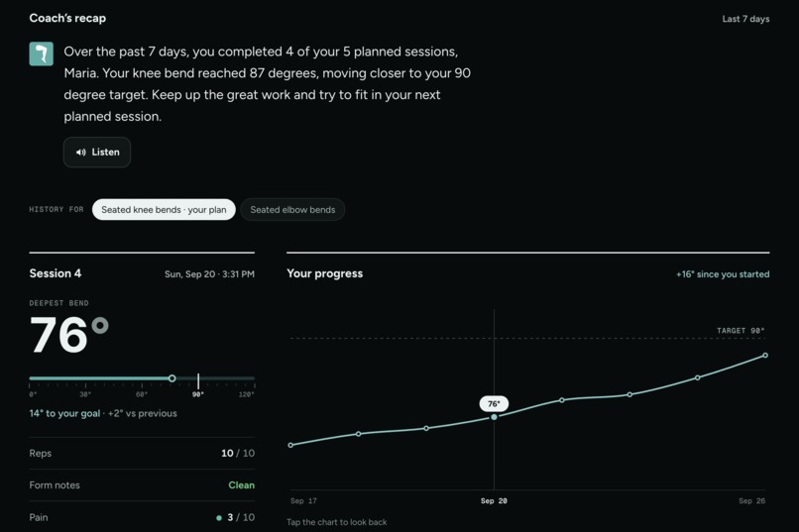799x532 pixels.
Task: Click the 76° tooltip bubble on the chart
Action: pyautogui.click(x=494, y=404)
